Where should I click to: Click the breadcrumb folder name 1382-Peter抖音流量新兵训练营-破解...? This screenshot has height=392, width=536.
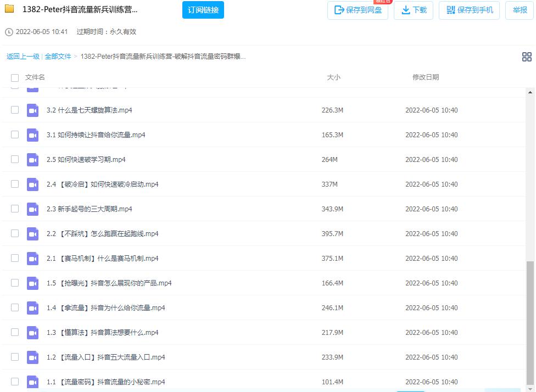pos(163,57)
